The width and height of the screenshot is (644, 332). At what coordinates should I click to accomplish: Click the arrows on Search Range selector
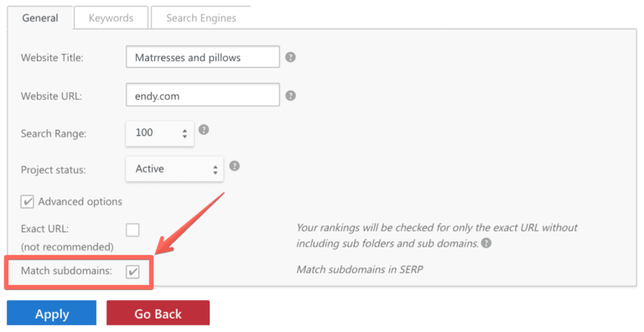(x=184, y=133)
